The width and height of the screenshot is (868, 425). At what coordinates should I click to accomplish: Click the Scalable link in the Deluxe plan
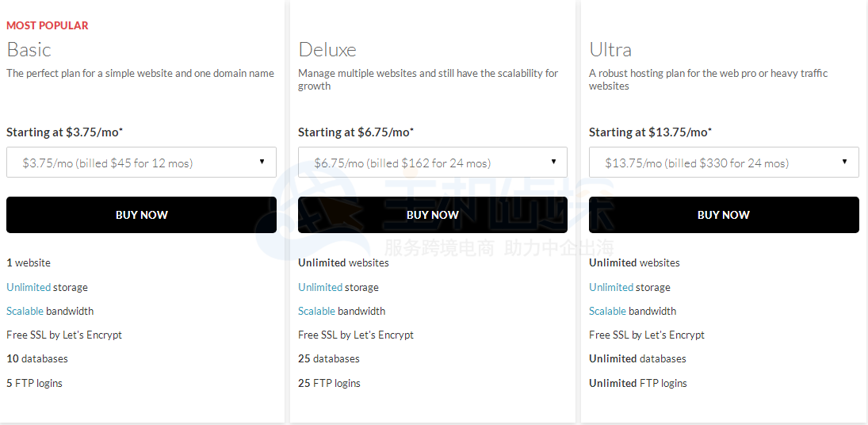point(317,311)
